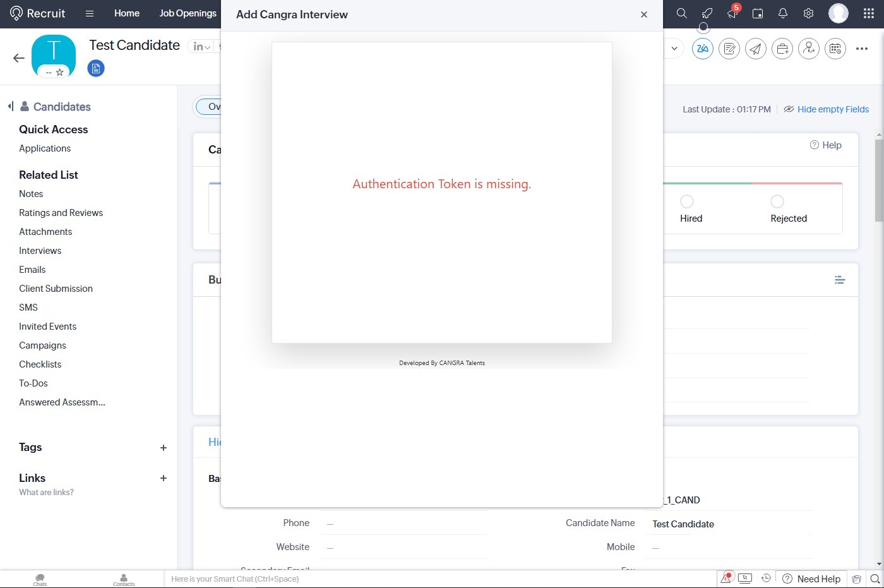Expand the LinkedIn 'in' dropdown
This screenshot has height=588, width=884.
click(x=201, y=47)
